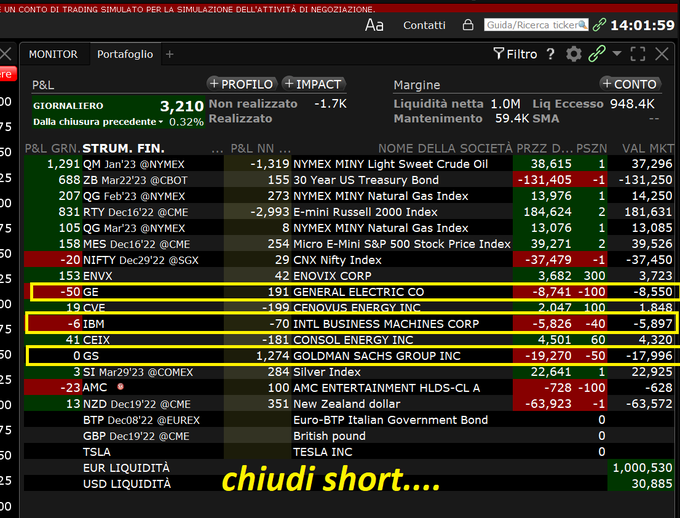Click the PSZN column header

[x=592, y=148]
